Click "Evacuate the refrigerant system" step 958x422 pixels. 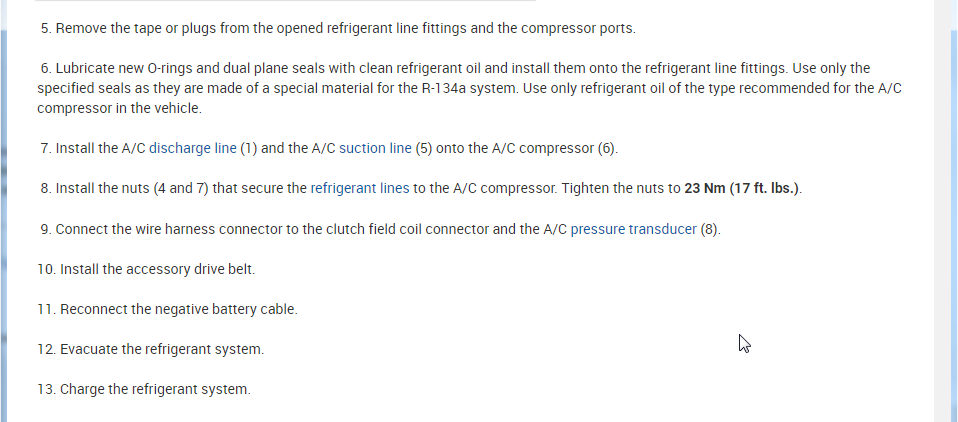pyautogui.click(x=162, y=349)
